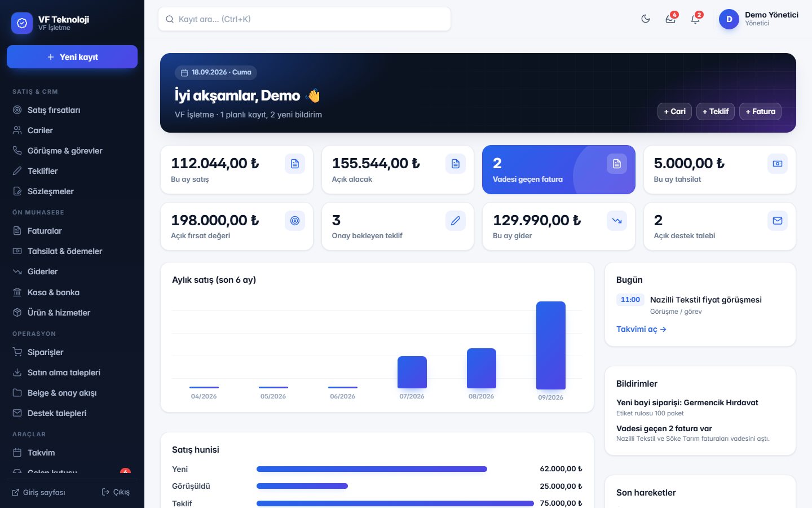Screen dimensions: 812x508
Task: Click the pencil icon on Onay bekleyen teklif card
Action: tap(456, 221)
